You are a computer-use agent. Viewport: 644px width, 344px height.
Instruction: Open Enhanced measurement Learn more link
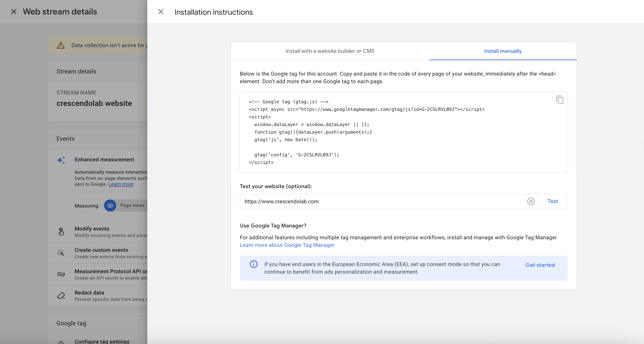[121, 184]
